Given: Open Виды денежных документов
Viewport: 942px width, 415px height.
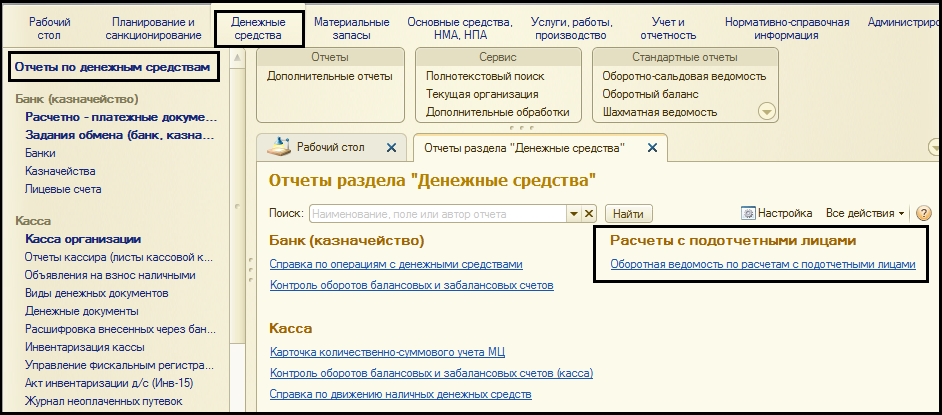Looking at the screenshot, I should (x=97, y=293).
